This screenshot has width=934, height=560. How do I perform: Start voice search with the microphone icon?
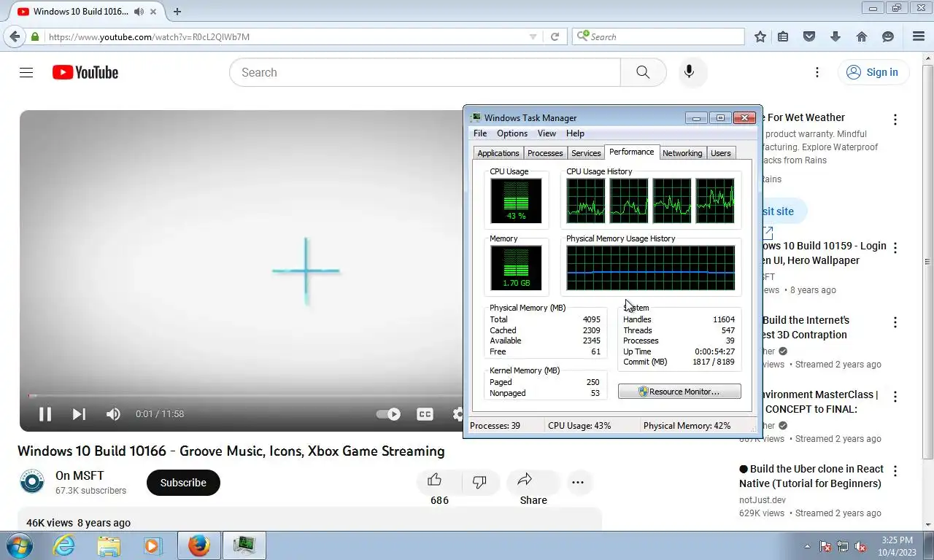pyautogui.click(x=689, y=72)
